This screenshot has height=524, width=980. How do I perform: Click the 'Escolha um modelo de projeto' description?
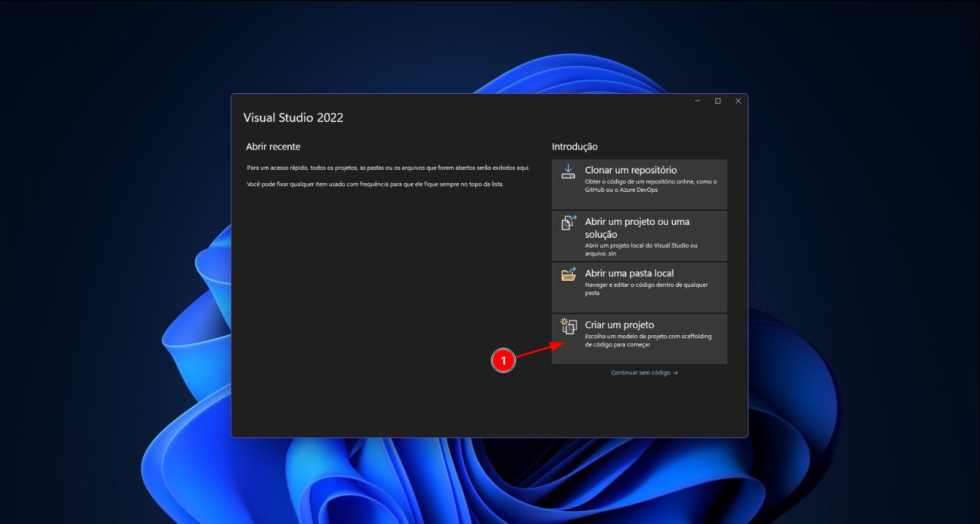[648, 340]
